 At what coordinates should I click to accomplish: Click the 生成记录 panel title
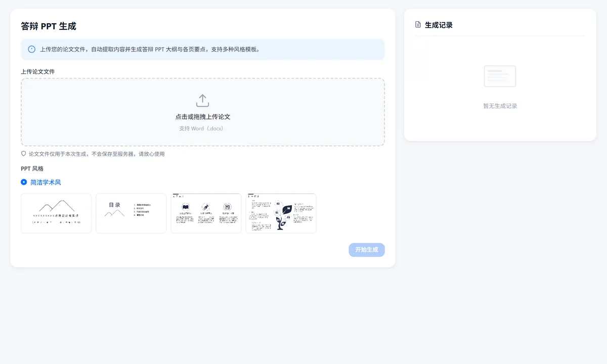pyautogui.click(x=439, y=25)
